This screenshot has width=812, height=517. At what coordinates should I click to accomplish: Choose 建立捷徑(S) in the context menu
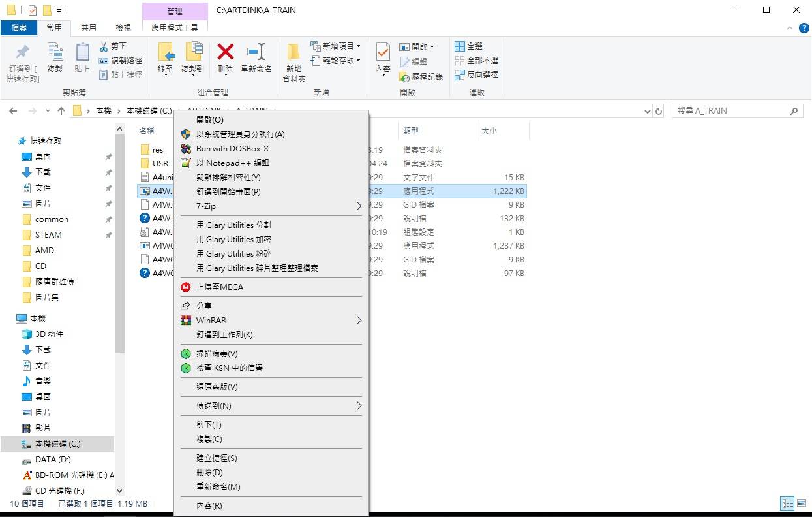[271, 458]
